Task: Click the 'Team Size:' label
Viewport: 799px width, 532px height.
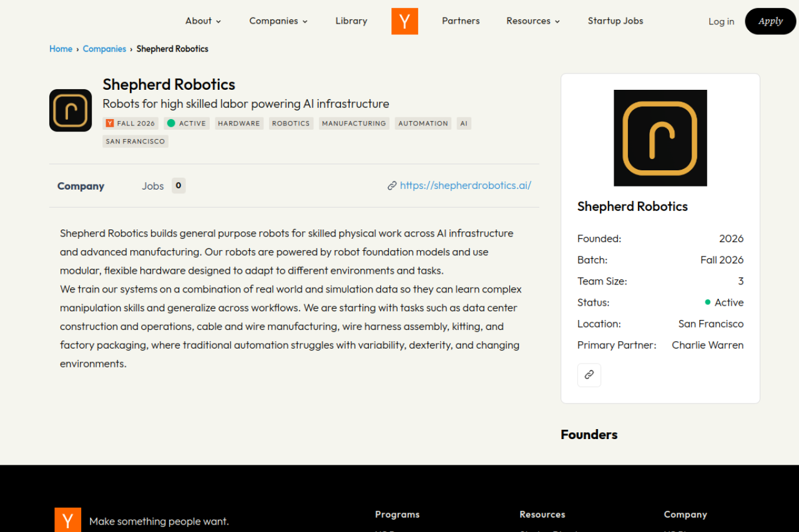Action: (x=602, y=281)
